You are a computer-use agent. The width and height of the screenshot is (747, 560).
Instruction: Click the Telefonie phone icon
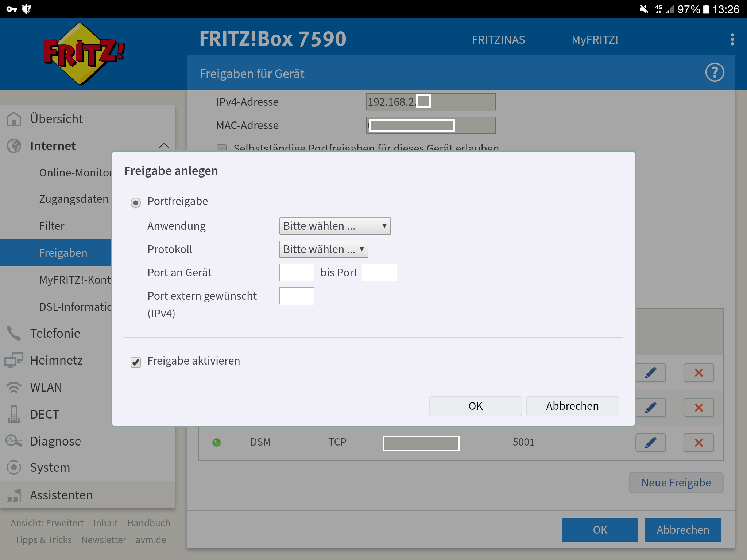14,333
